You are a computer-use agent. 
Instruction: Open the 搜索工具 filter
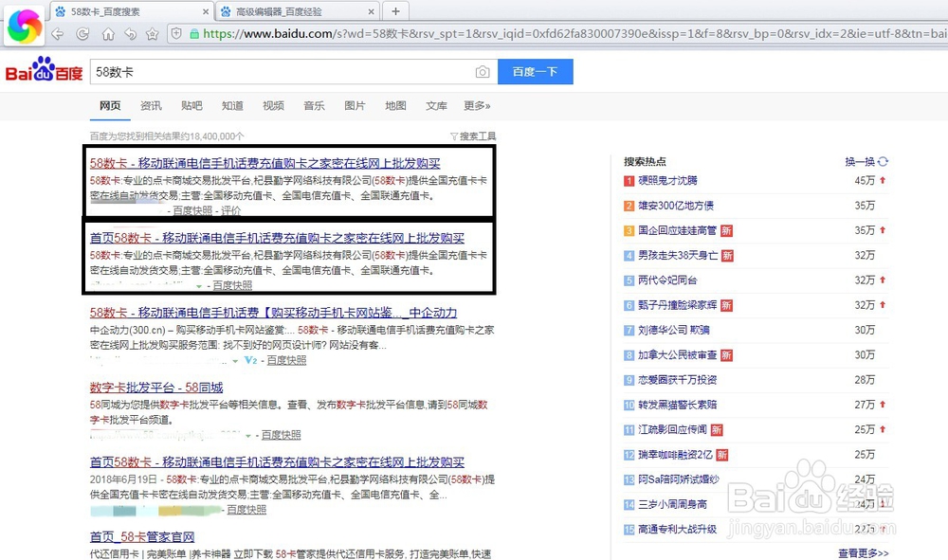[473, 136]
